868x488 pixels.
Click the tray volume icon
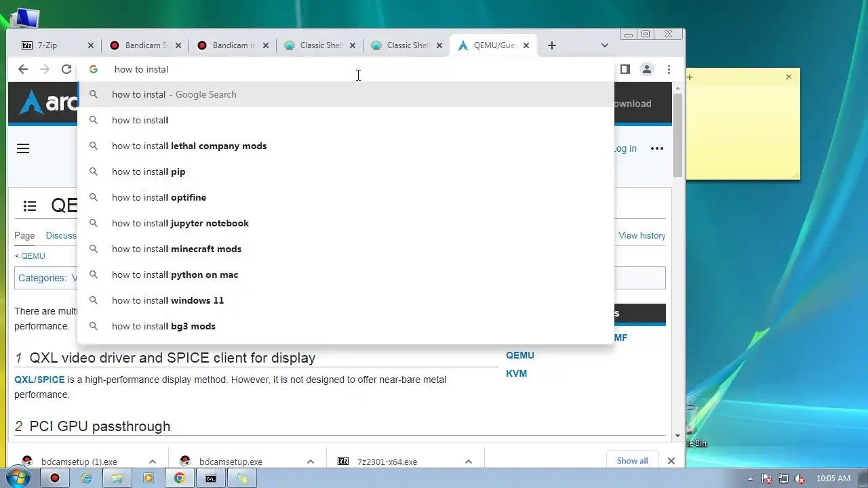(799, 479)
